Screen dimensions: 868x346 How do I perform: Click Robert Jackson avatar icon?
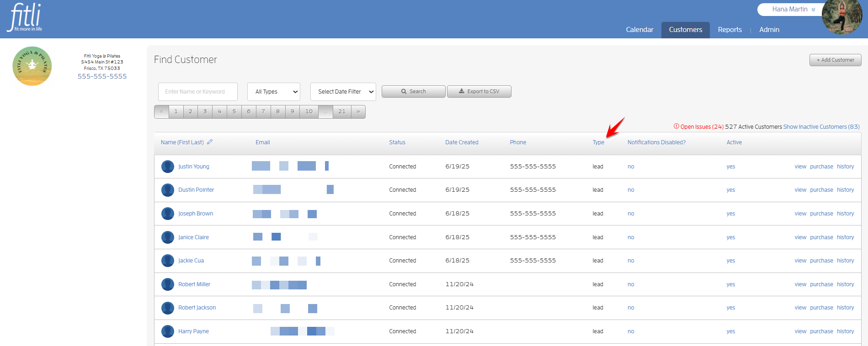[x=168, y=308]
